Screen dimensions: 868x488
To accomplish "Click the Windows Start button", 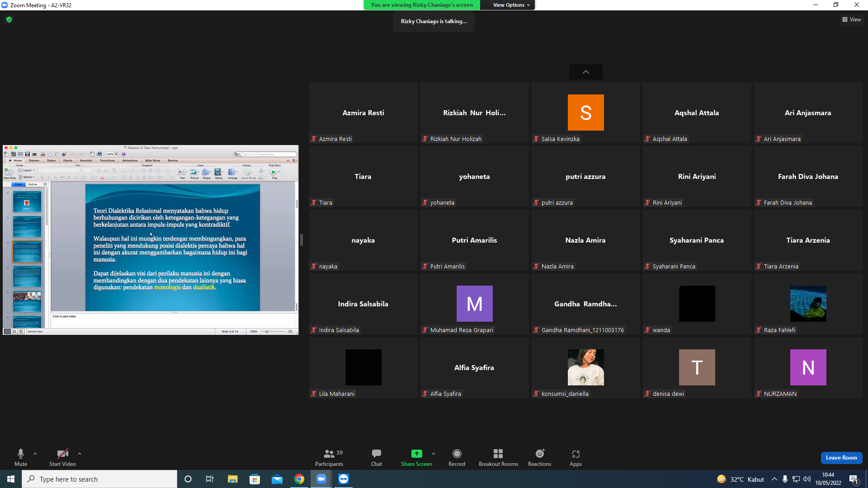I will pos(11,479).
